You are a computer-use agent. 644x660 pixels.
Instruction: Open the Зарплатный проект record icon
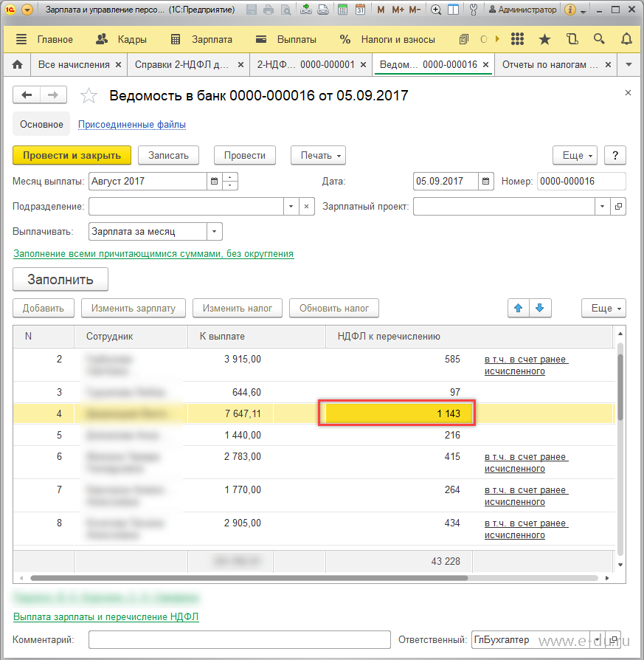tap(618, 206)
